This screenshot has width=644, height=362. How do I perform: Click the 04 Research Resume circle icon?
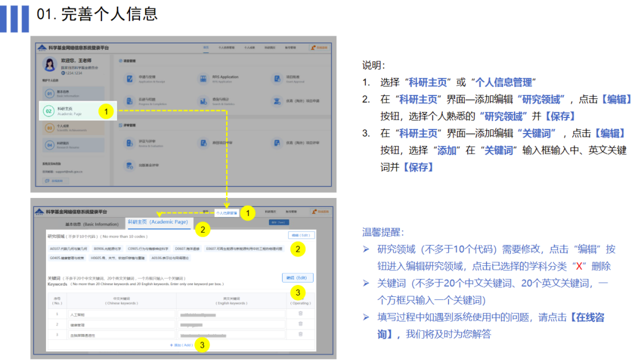point(49,145)
